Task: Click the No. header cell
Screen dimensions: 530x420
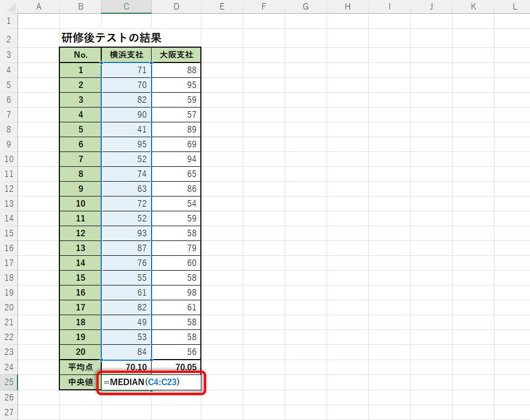Action: pos(80,55)
